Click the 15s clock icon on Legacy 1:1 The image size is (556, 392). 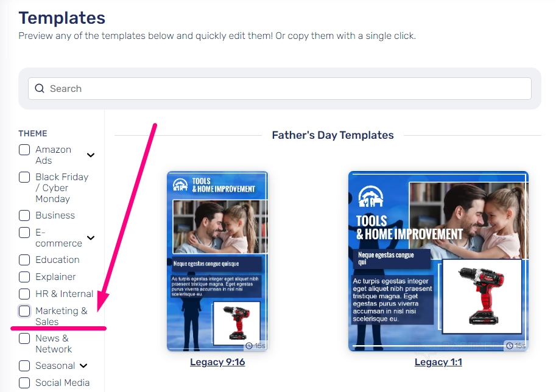tap(510, 346)
